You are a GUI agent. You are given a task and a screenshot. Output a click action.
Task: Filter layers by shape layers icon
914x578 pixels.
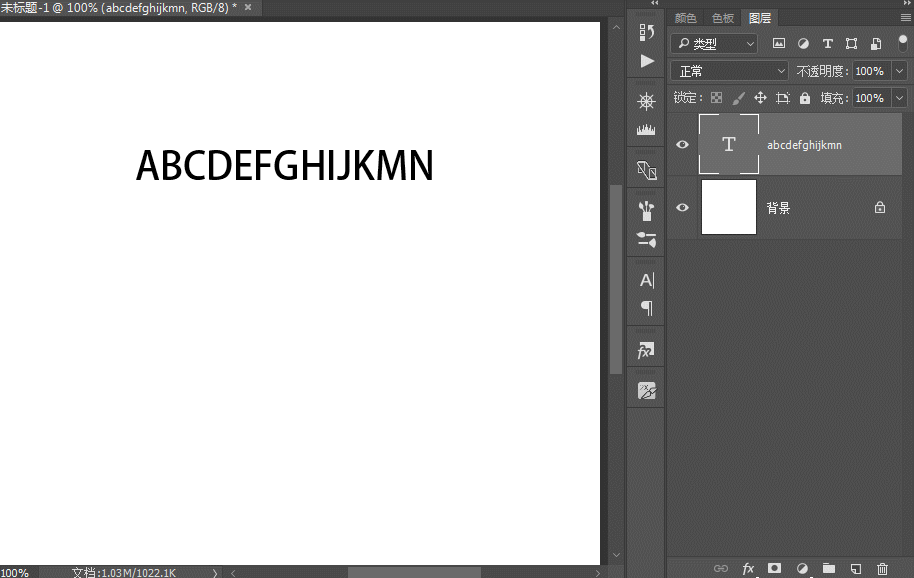pos(852,43)
